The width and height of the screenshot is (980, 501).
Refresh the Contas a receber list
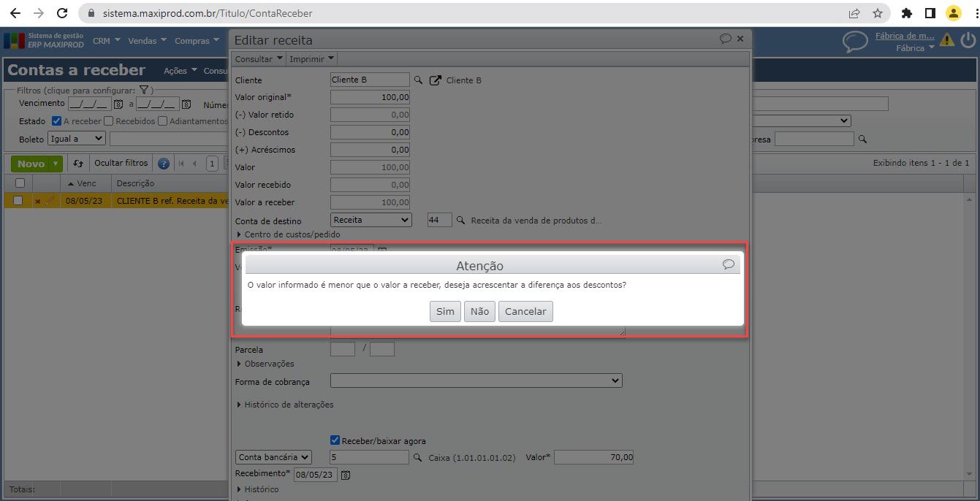coord(78,164)
